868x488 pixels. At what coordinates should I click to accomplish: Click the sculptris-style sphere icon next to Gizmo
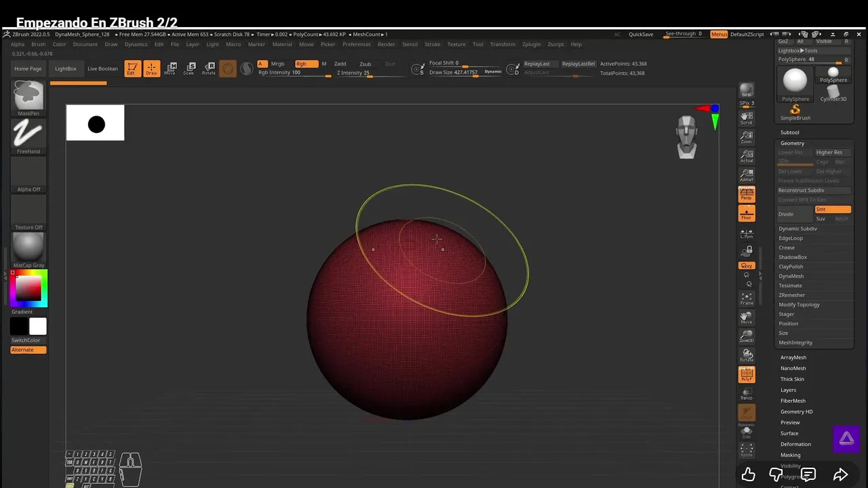(247, 68)
